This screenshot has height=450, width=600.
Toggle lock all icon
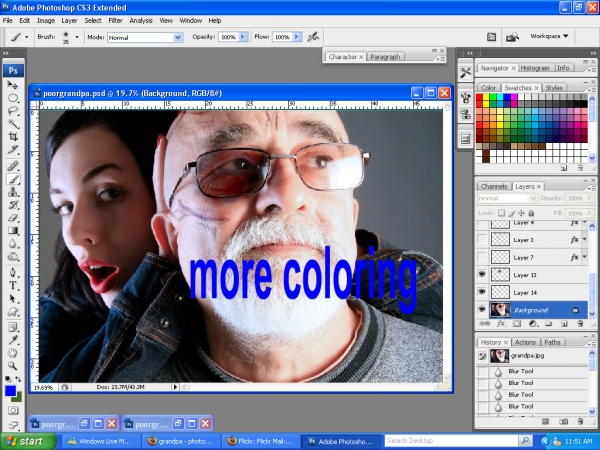tap(531, 213)
